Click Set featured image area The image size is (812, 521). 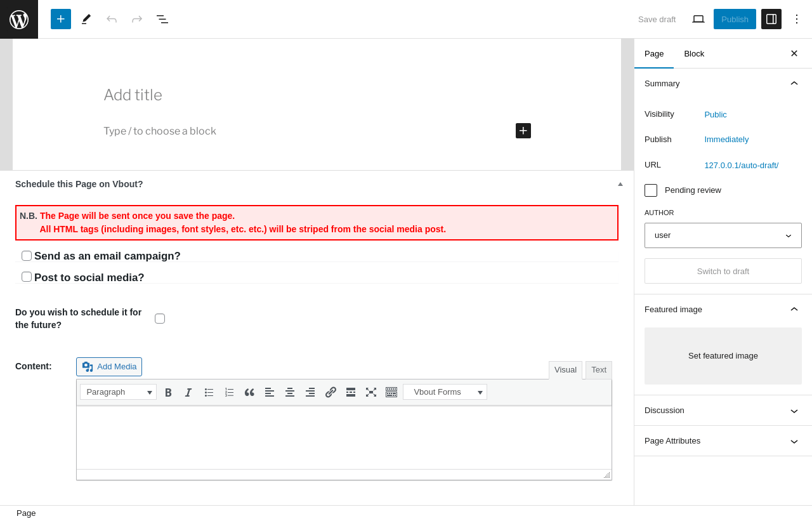click(723, 356)
